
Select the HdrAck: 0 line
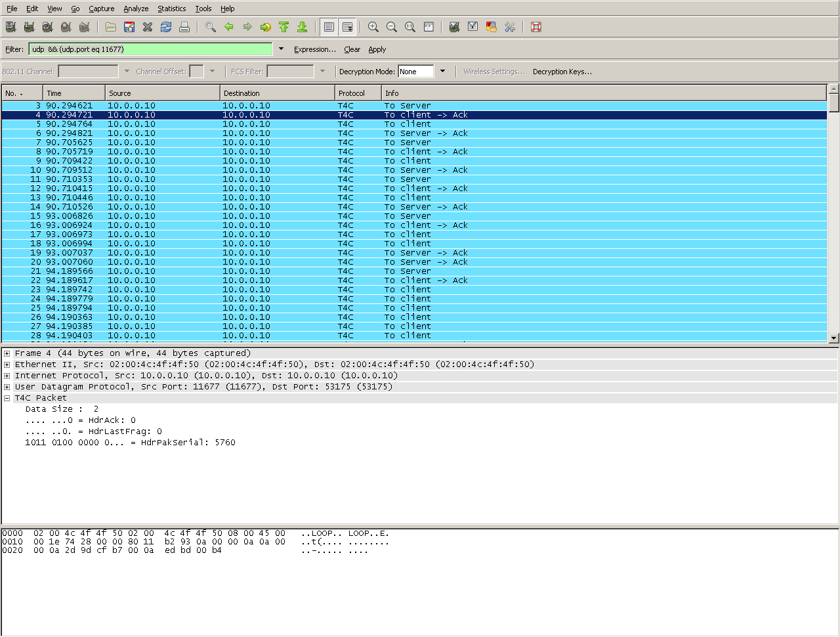(x=80, y=420)
